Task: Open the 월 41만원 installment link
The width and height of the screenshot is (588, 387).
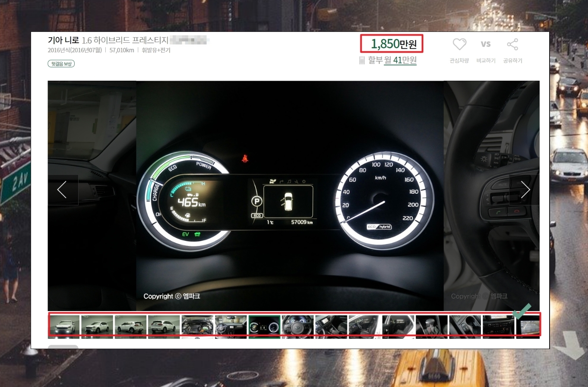Action: pos(400,60)
